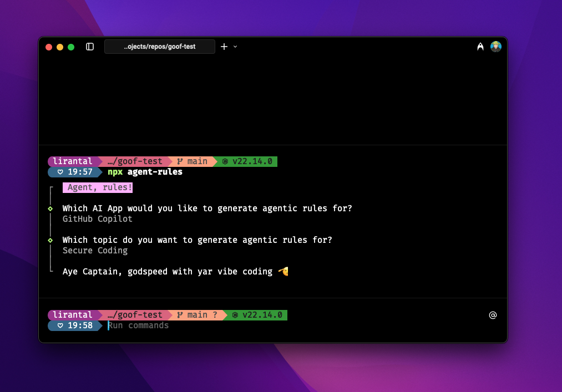Open the Warp AI icon at top right
This screenshot has width=562, height=392.
pos(480,47)
